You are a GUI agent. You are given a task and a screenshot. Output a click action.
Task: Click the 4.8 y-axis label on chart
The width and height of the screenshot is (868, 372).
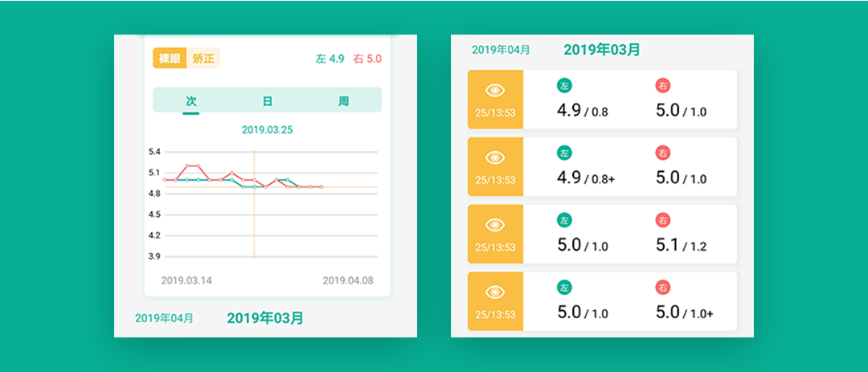coord(154,193)
